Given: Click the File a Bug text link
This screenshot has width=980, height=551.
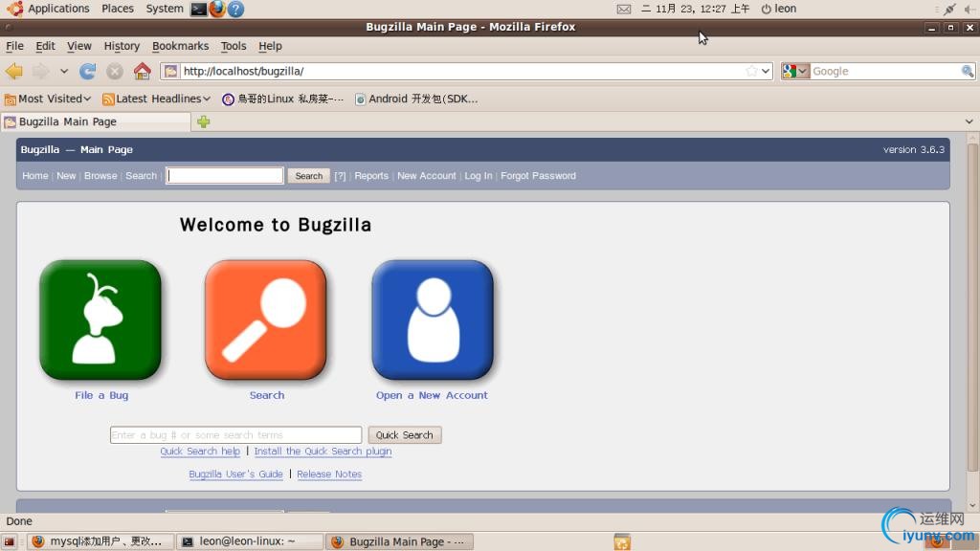Looking at the screenshot, I should pyautogui.click(x=101, y=395).
